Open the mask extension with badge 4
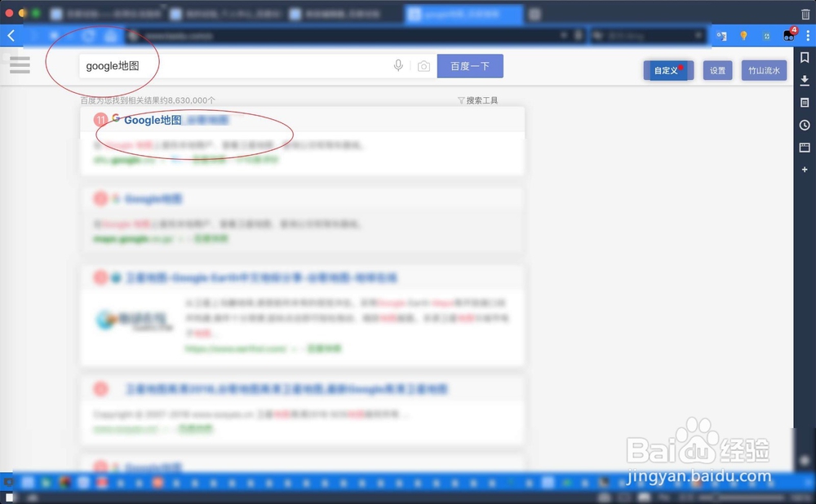 [x=789, y=35]
